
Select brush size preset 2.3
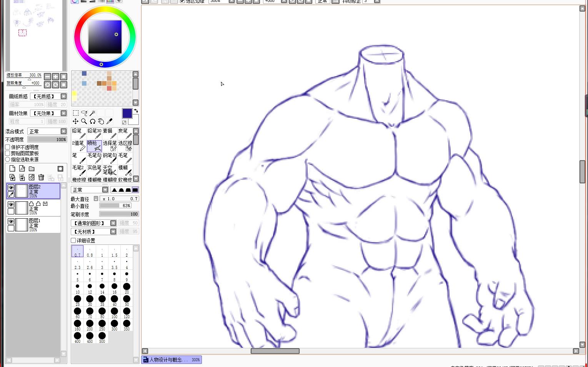pos(77,264)
